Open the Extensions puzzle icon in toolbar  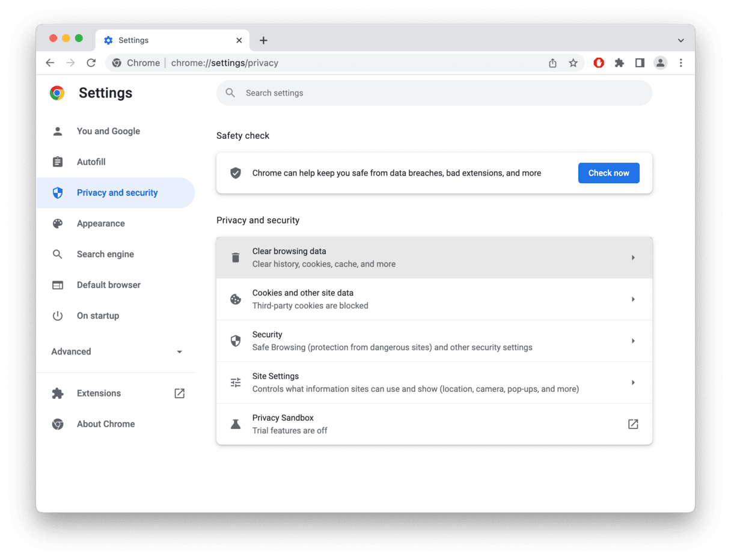pos(619,63)
